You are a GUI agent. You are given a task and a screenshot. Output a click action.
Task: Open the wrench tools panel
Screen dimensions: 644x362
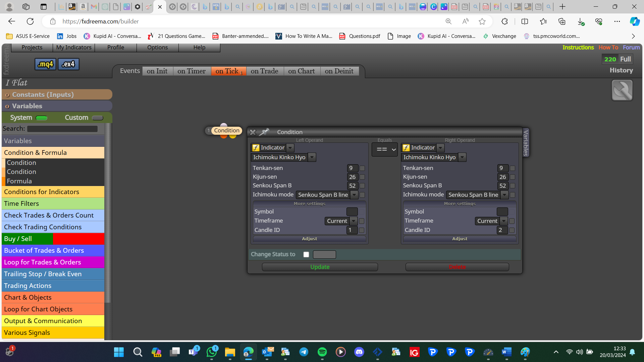(622, 90)
